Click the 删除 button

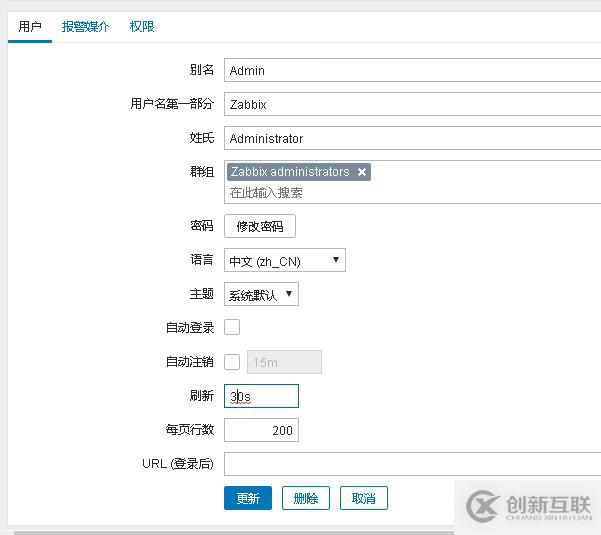(x=306, y=498)
